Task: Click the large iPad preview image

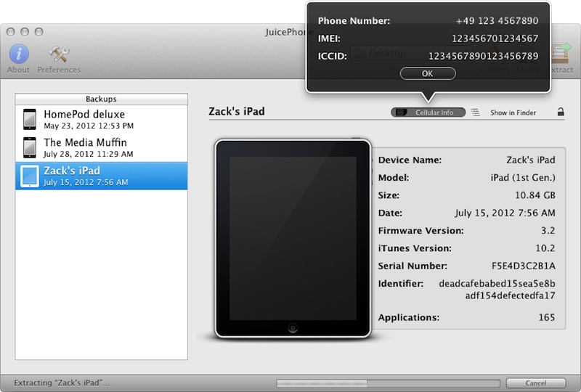Action: pyautogui.click(x=293, y=237)
